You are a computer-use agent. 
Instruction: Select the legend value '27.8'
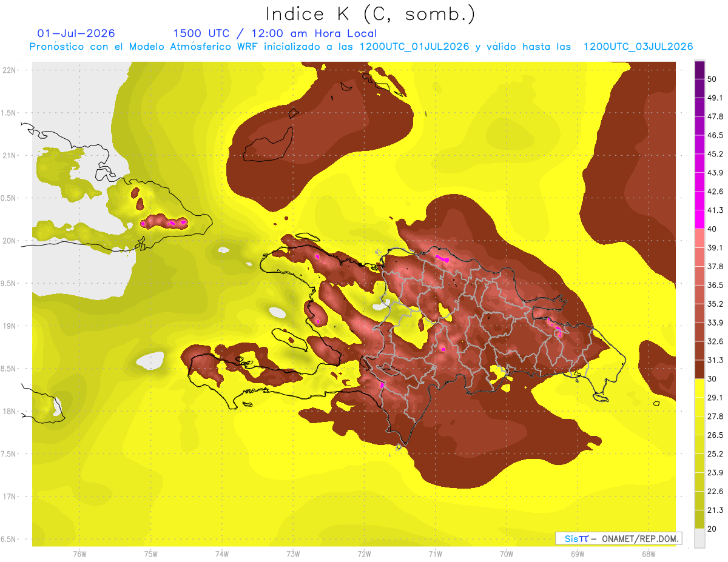click(715, 416)
